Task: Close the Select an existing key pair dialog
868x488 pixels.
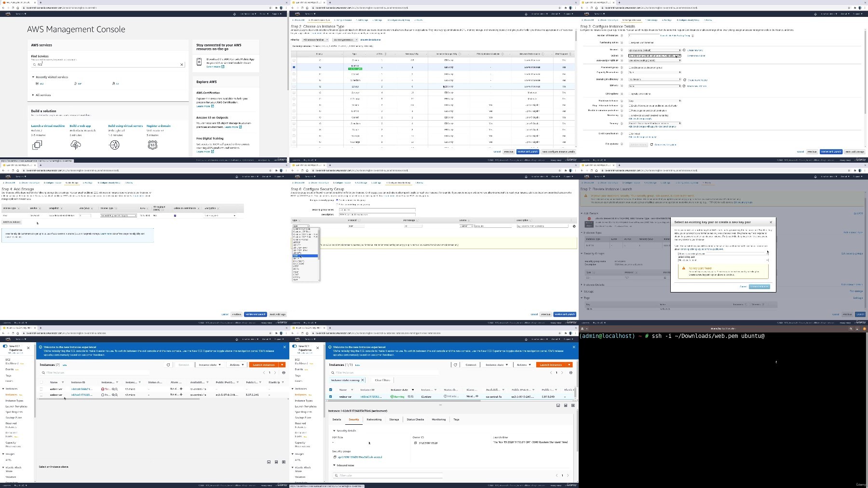Action: pyautogui.click(x=771, y=222)
